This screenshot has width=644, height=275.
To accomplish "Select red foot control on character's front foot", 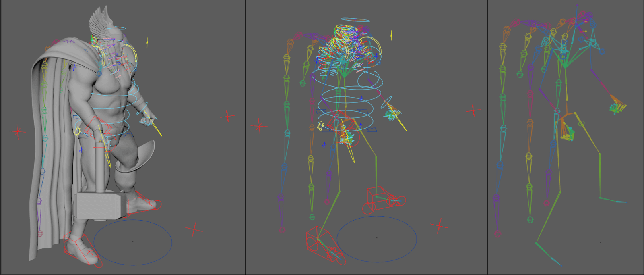I will (83, 250).
